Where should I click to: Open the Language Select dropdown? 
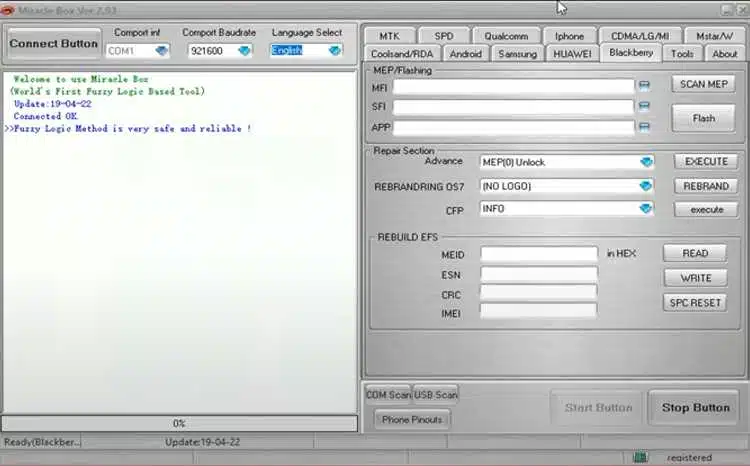point(334,50)
